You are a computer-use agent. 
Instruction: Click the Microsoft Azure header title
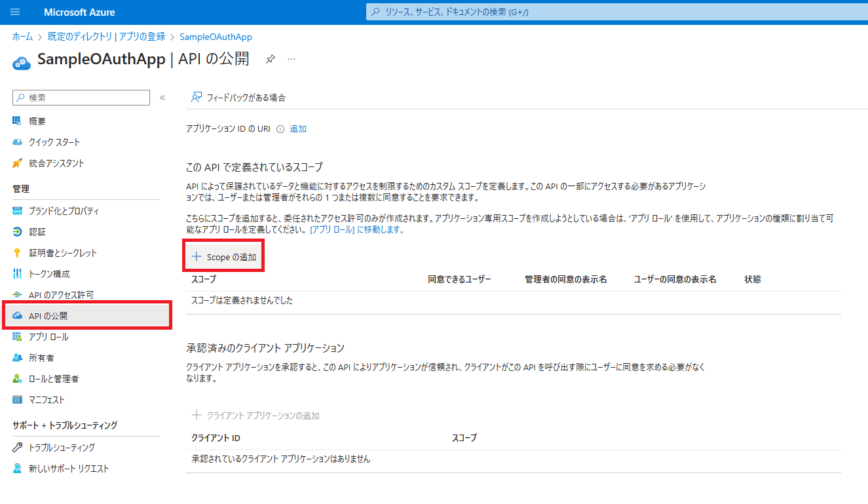tap(79, 12)
